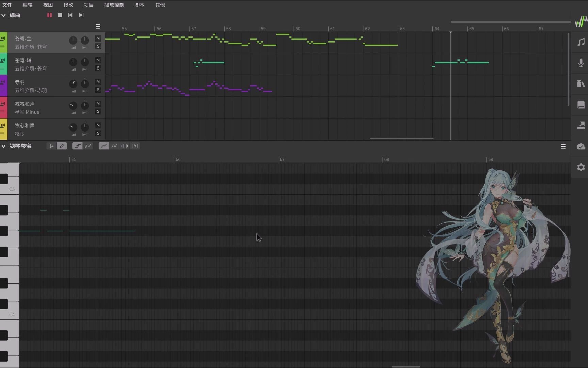Stop playback with the square stop button
This screenshot has height=368, width=588.
tap(60, 15)
